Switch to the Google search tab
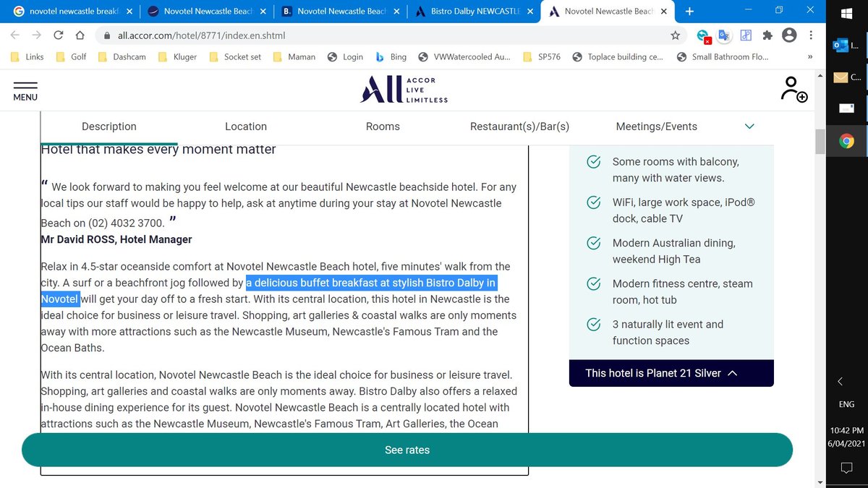 pos(69,12)
